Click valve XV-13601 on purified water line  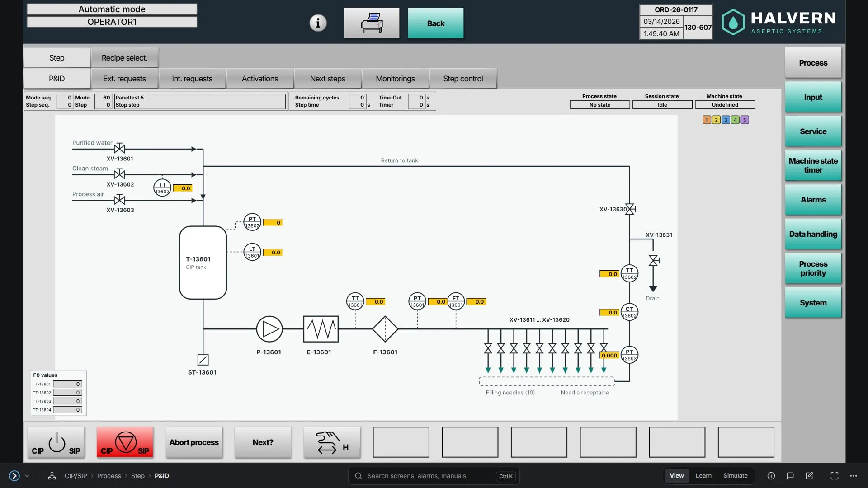point(119,149)
